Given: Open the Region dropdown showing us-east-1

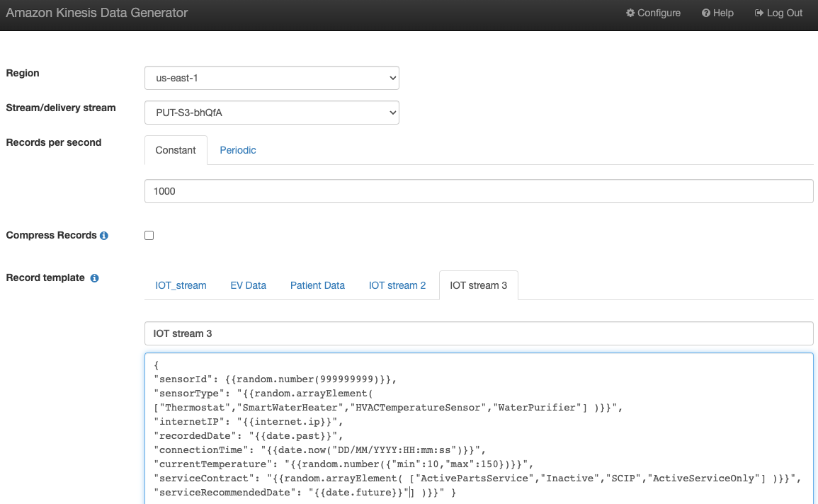Looking at the screenshot, I should click(272, 78).
